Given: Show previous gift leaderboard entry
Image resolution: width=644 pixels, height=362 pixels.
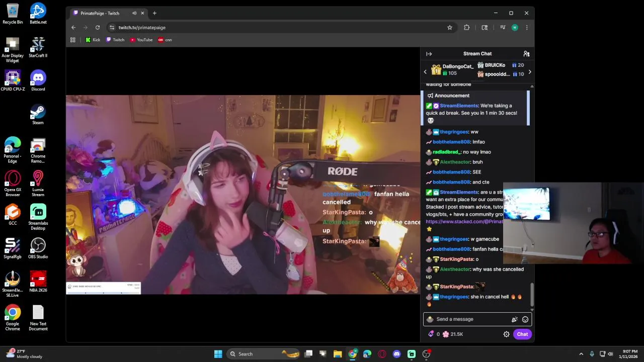Looking at the screenshot, I should coord(425,72).
